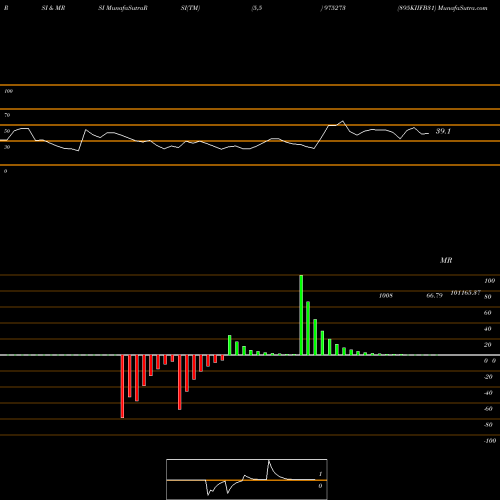Click the SI MunafaSutraR header text

coord(123,8)
